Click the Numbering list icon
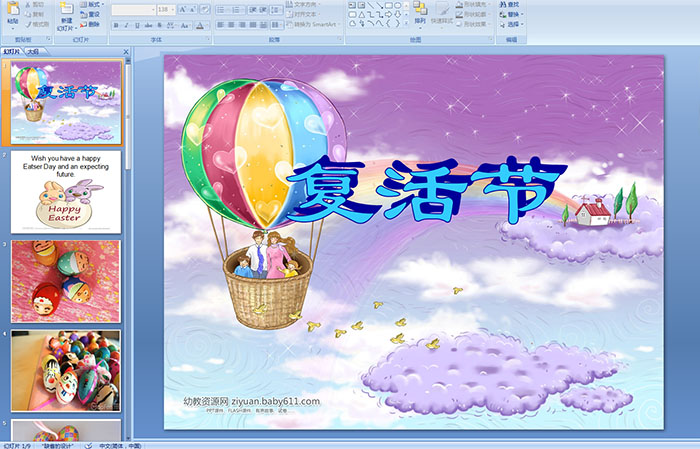 tap(237, 9)
